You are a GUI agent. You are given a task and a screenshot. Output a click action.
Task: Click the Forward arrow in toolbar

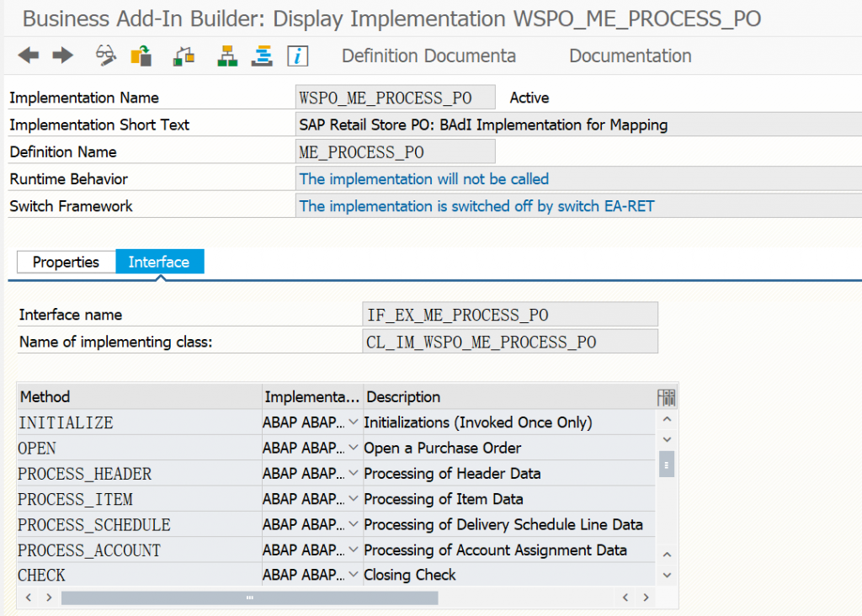pyautogui.click(x=63, y=56)
